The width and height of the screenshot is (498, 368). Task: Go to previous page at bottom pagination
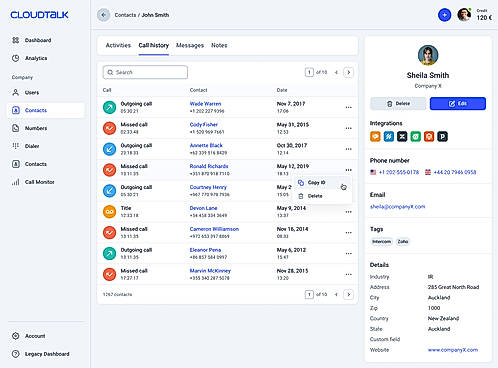pos(336,294)
